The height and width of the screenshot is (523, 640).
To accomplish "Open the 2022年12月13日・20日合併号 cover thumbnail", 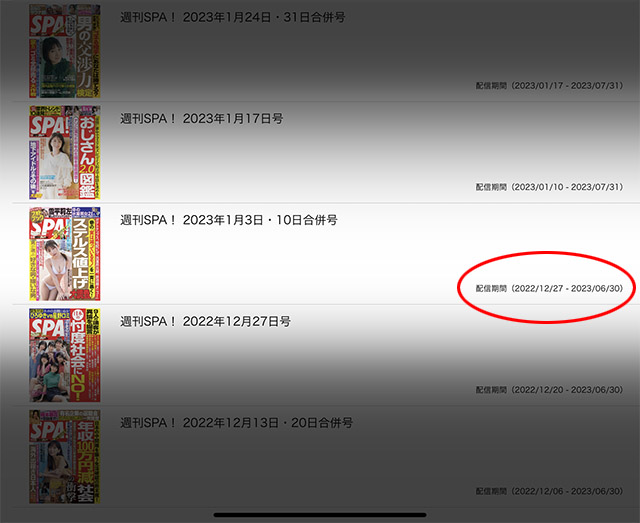I will coord(64,456).
